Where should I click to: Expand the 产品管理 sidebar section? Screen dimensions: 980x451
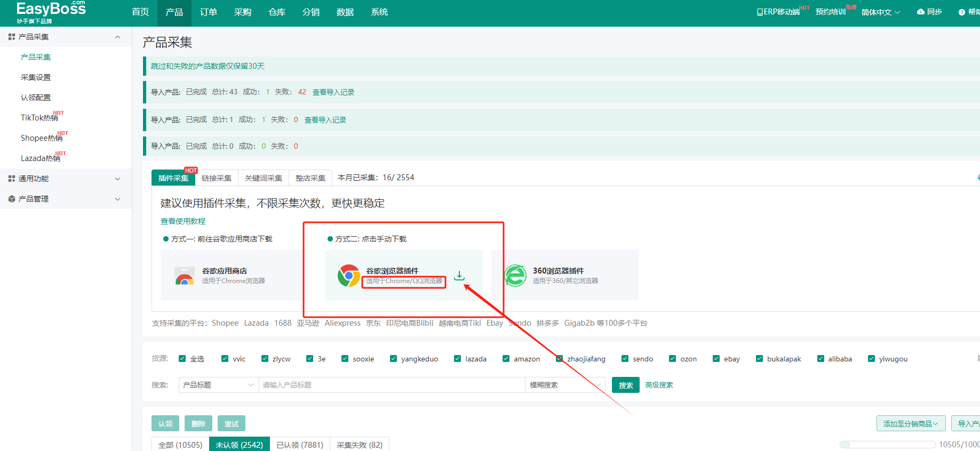tap(118, 199)
